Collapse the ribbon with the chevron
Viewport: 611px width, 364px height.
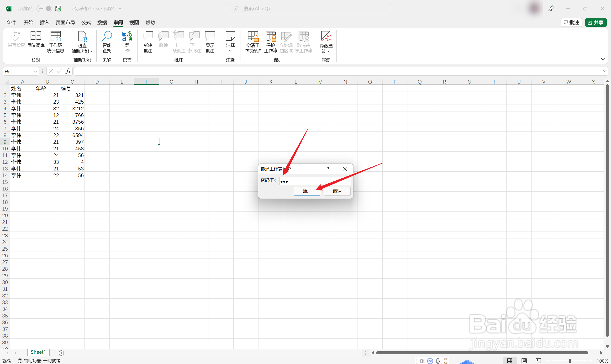pos(603,59)
